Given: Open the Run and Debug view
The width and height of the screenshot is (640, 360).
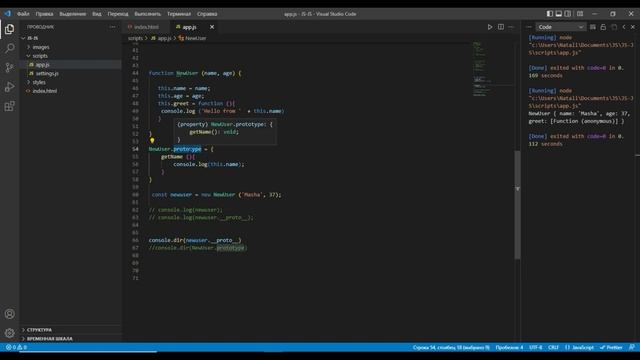Looking at the screenshot, I should pos(9,87).
